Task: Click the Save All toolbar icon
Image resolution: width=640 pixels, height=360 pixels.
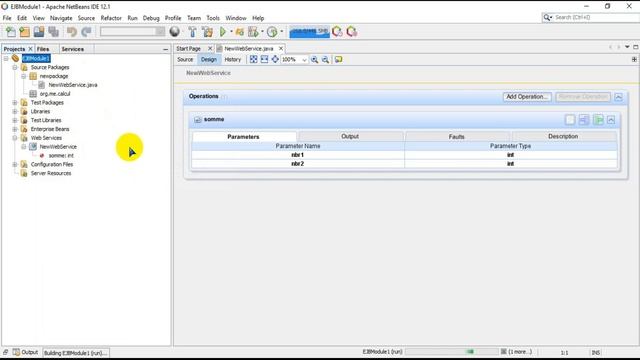Action: 53,32
